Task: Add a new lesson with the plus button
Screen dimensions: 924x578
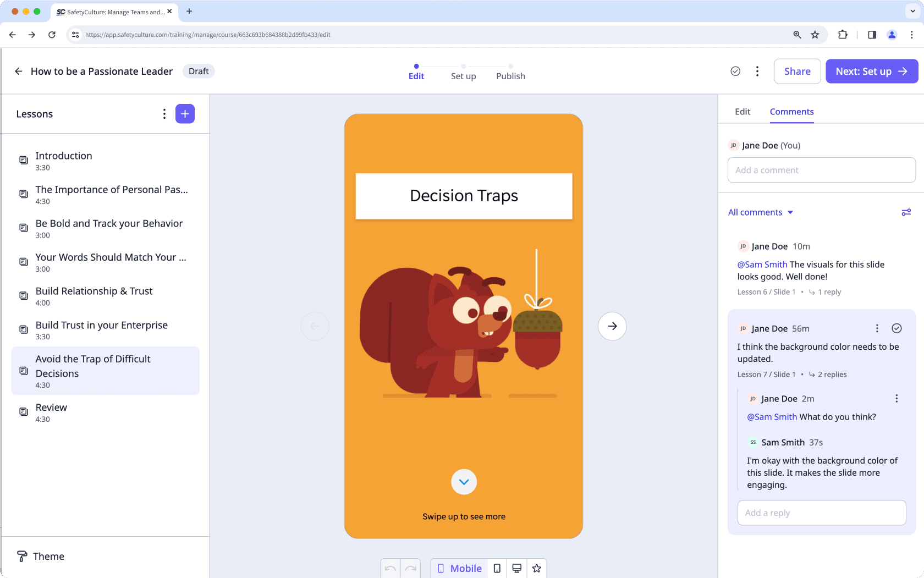Action: point(185,114)
